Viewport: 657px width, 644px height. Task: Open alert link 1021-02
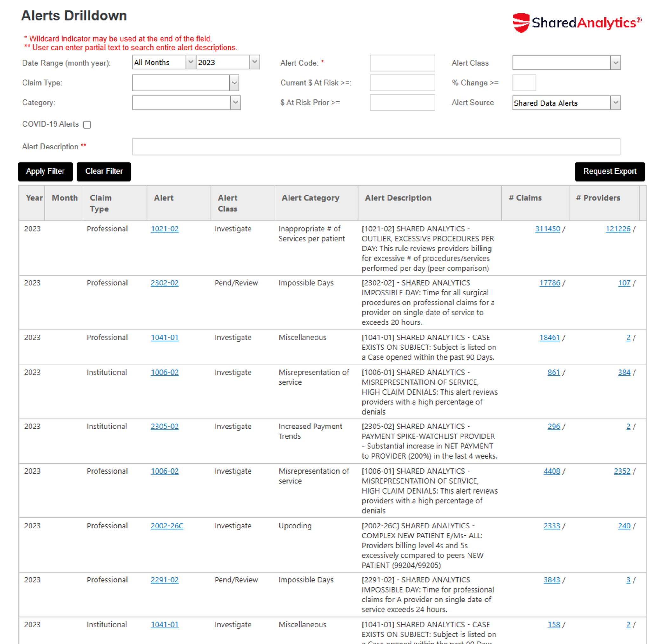coord(164,229)
